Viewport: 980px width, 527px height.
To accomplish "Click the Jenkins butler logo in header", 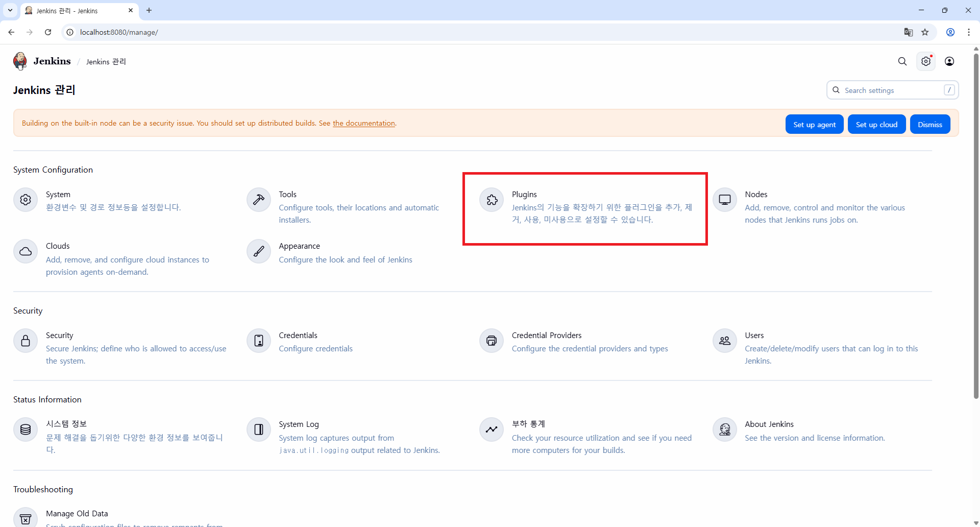I will click(20, 61).
